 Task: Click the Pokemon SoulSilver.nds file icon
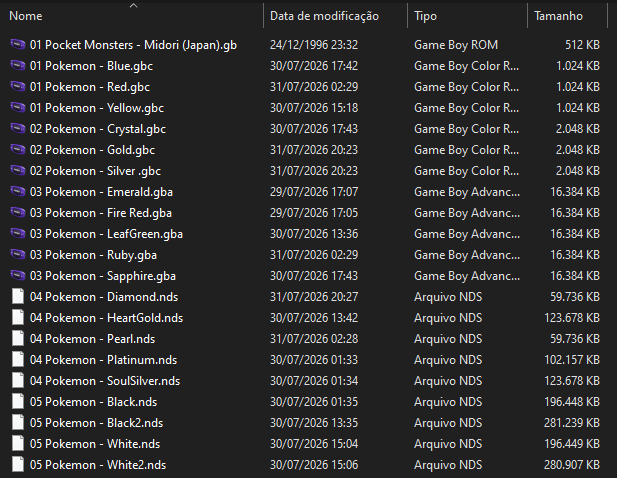18,380
